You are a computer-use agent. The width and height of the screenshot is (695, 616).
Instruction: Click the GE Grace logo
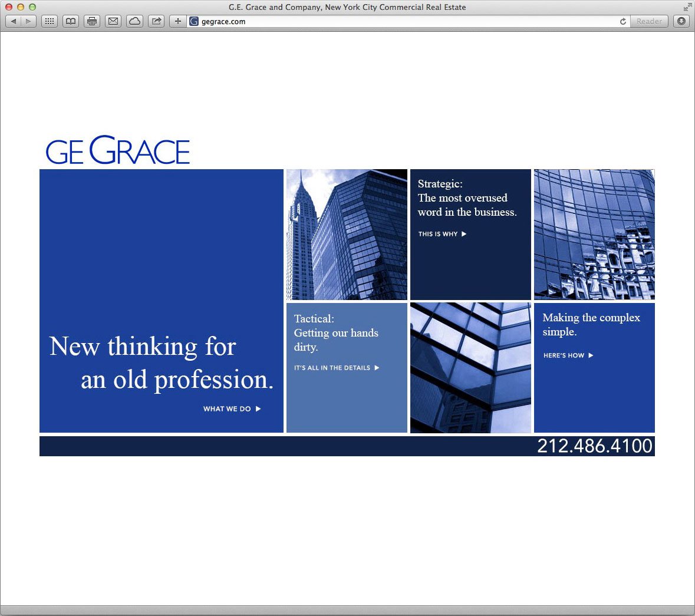(118, 151)
